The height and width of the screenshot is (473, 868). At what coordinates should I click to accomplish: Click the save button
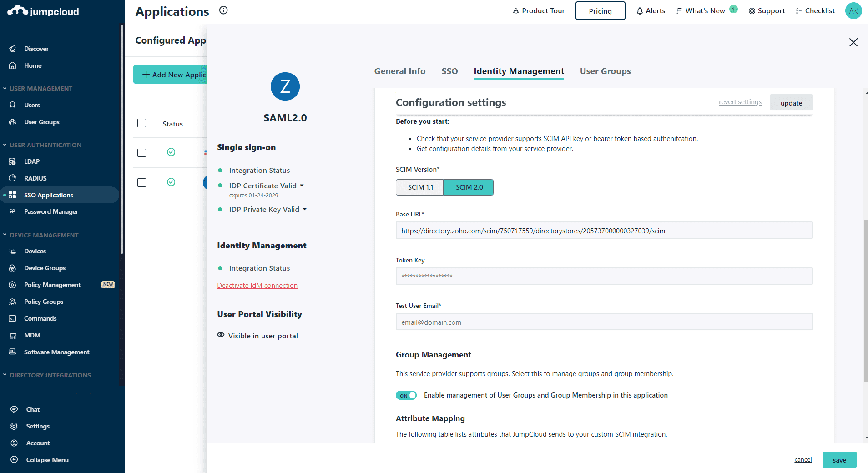839,460
